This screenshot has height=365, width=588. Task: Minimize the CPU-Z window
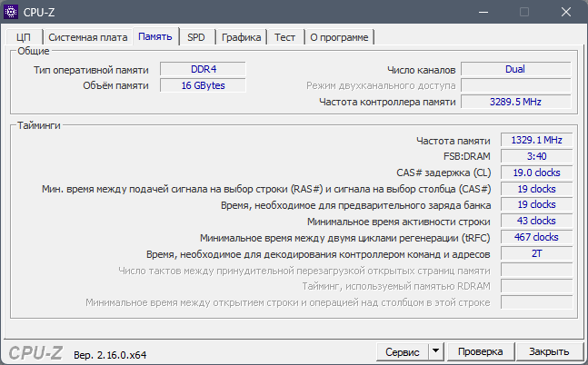tap(483, 12)
